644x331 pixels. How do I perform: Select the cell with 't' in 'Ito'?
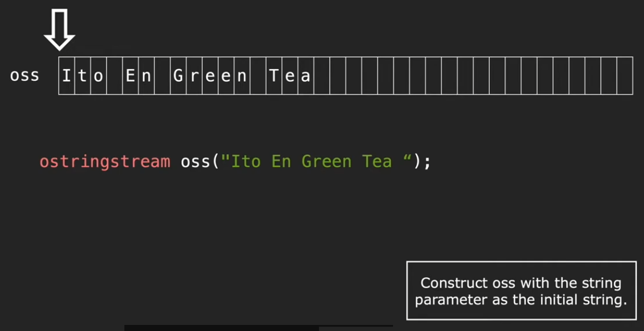83,76
